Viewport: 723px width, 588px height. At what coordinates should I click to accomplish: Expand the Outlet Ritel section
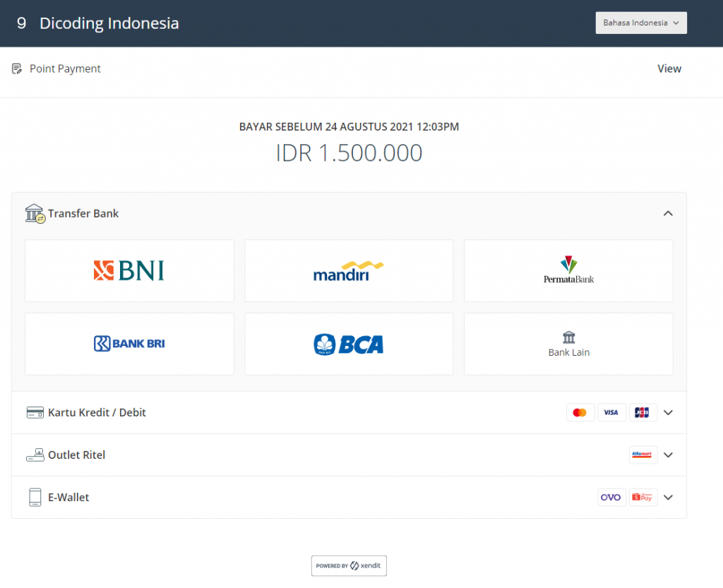(668, 455)
